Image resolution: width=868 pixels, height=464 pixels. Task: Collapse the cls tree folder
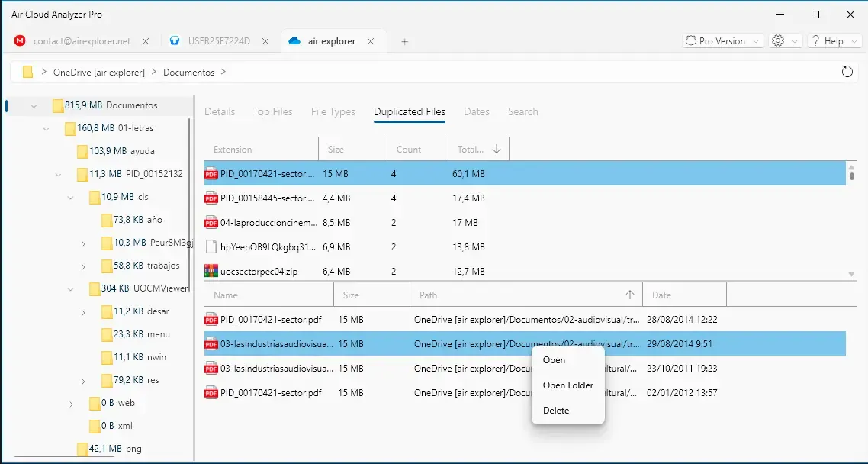click(x=70, y=198)
